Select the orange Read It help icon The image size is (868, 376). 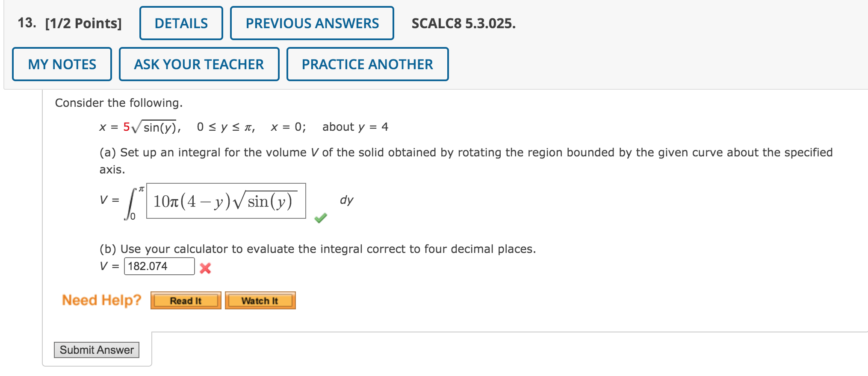185,300
